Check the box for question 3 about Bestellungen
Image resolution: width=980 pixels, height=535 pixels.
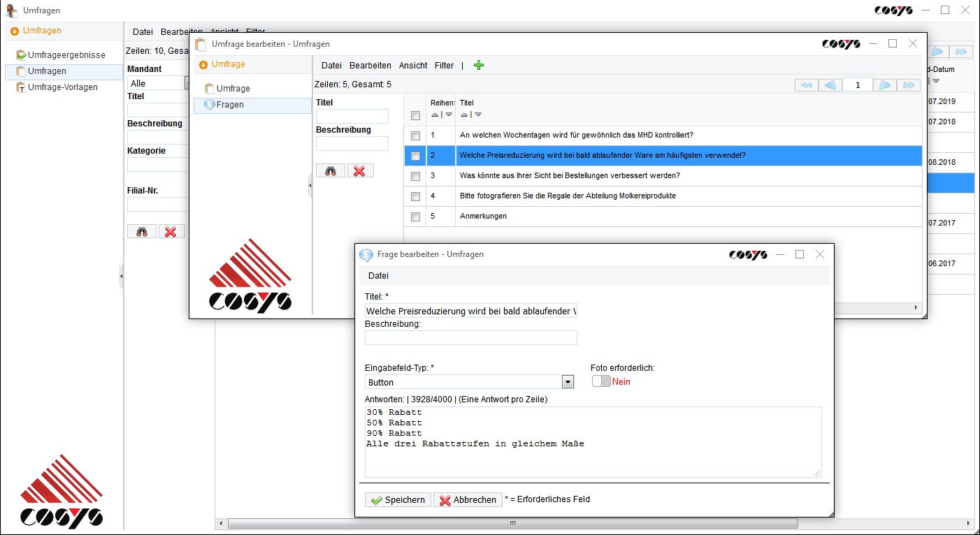click(415, 176)
